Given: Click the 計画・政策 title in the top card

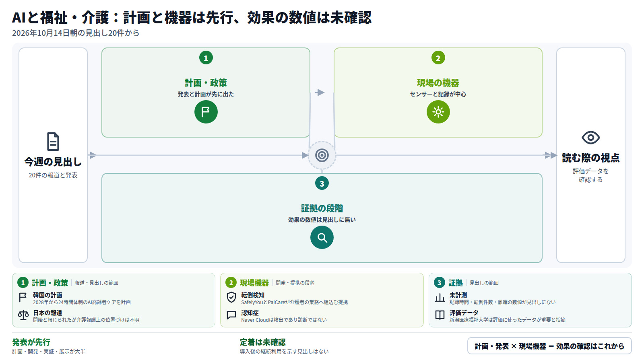Looking at the screenshot, I should (206, 83).
